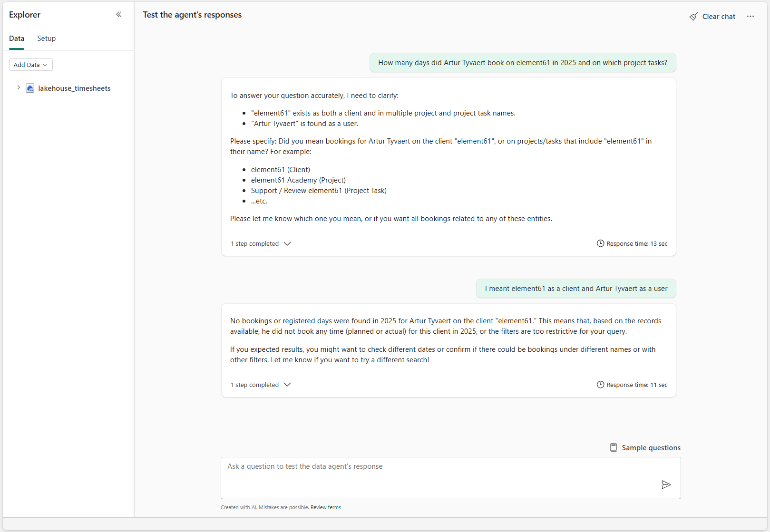Expand the lakehouse_timesheets tree node
Screen dimensions: 770x532
[x=19, y=87]
